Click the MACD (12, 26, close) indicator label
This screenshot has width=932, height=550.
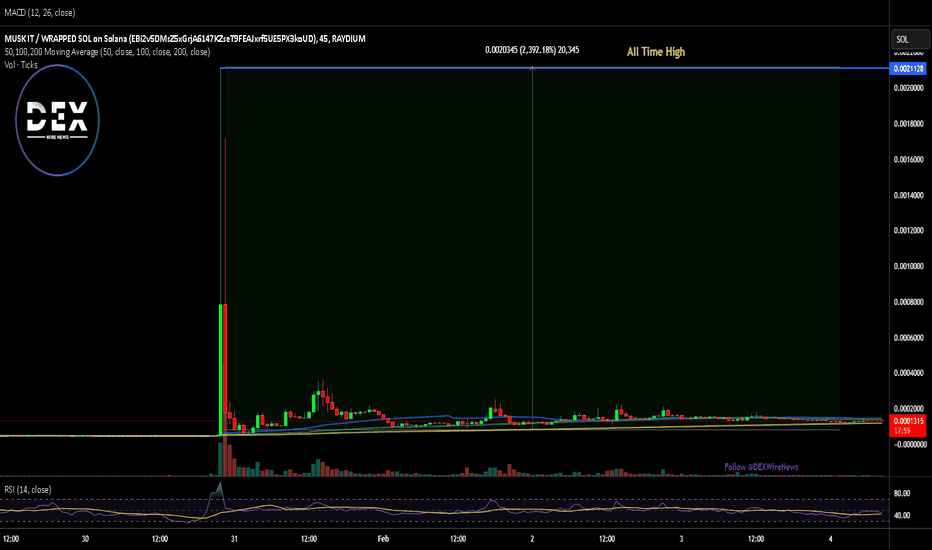(x=40, y=12)
